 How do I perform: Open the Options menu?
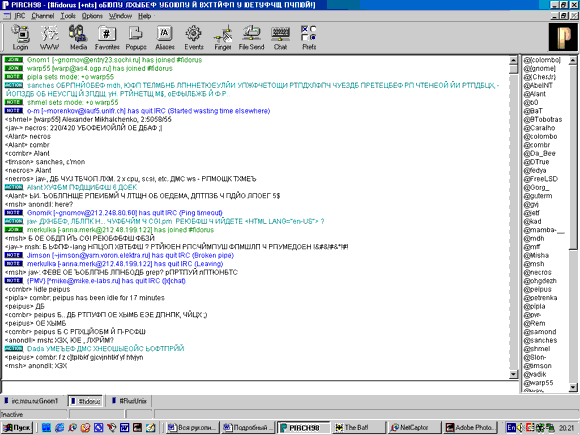(92, 16)
